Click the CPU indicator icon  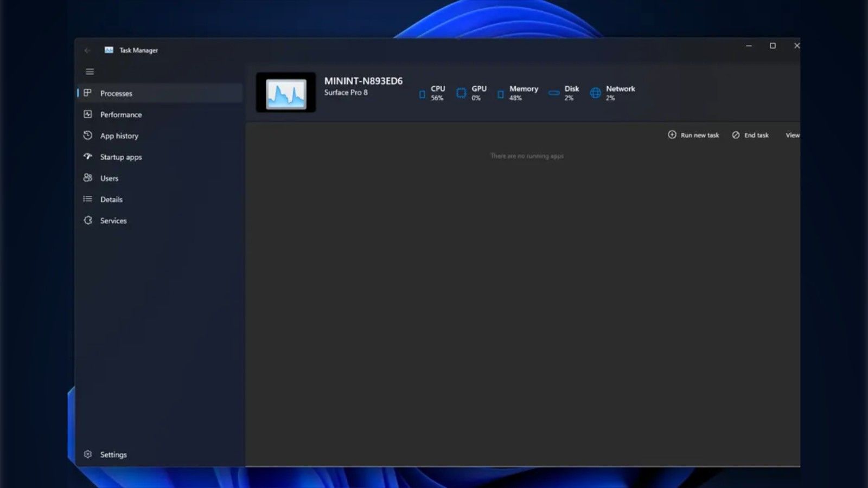[422, 94]
